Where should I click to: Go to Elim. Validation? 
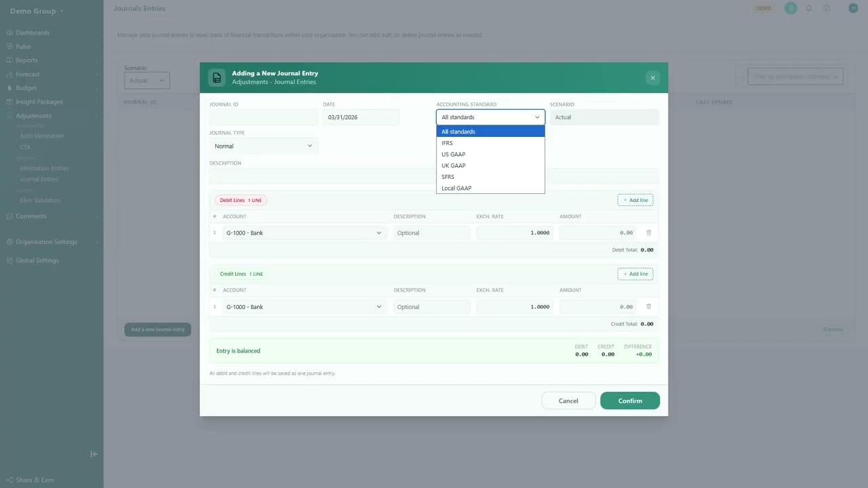(40, 201)
